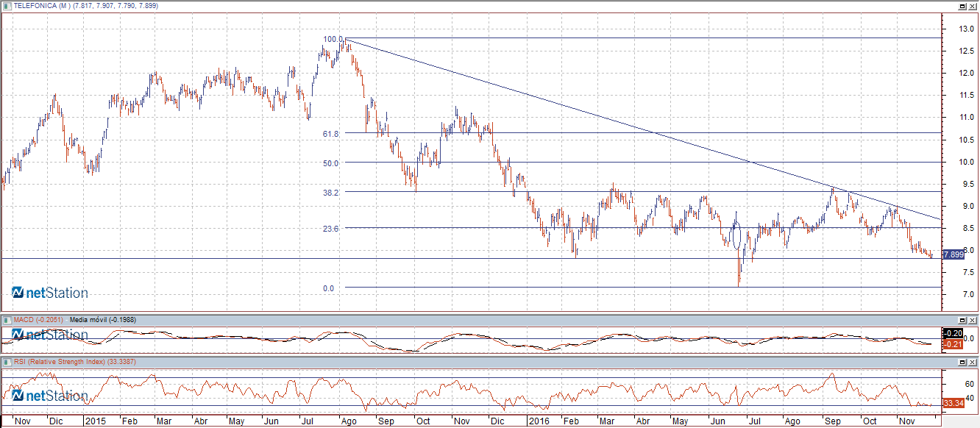
Task: Maximize the MACD indicator panel
Action: point(962,320)
